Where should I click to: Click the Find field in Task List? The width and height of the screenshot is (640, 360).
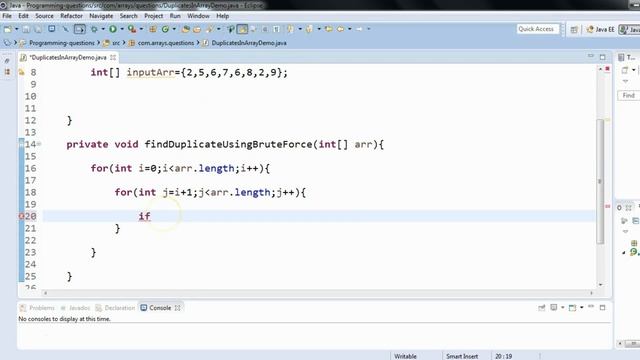point(629,96)
